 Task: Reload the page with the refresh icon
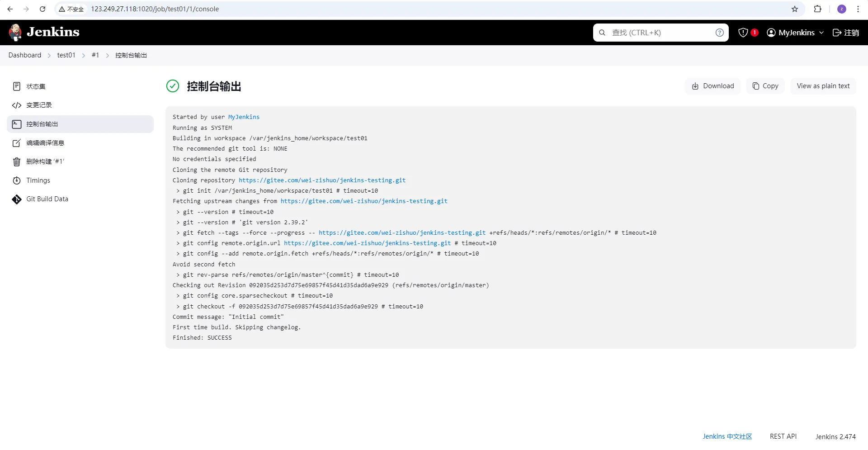tap(42, 9)
